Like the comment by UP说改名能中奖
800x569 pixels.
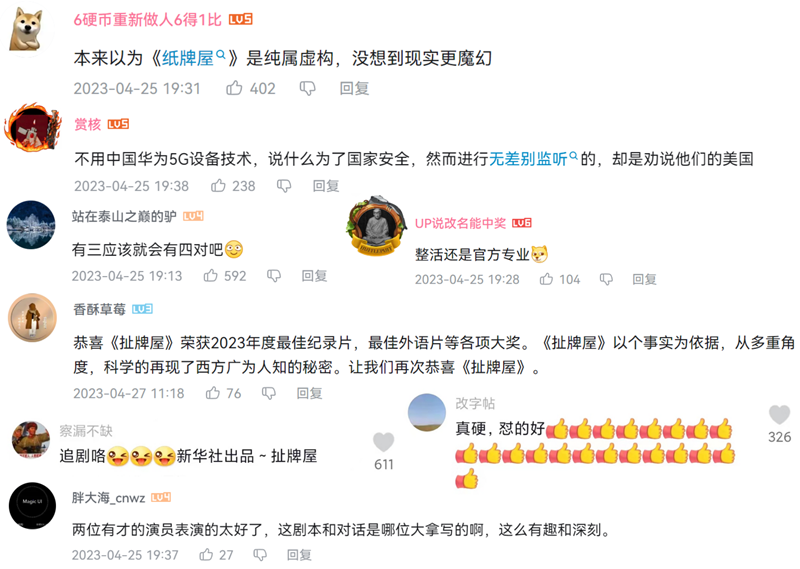(x=546, y=279)
